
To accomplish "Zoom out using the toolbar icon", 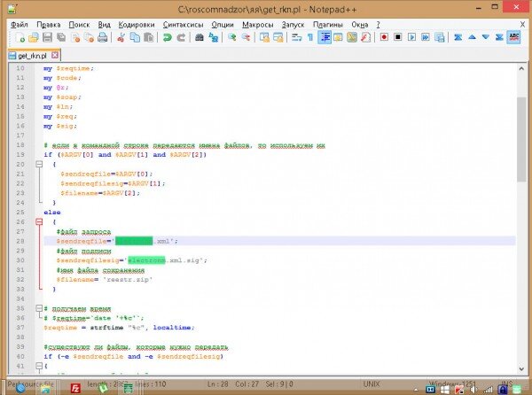I will point(246,37).
